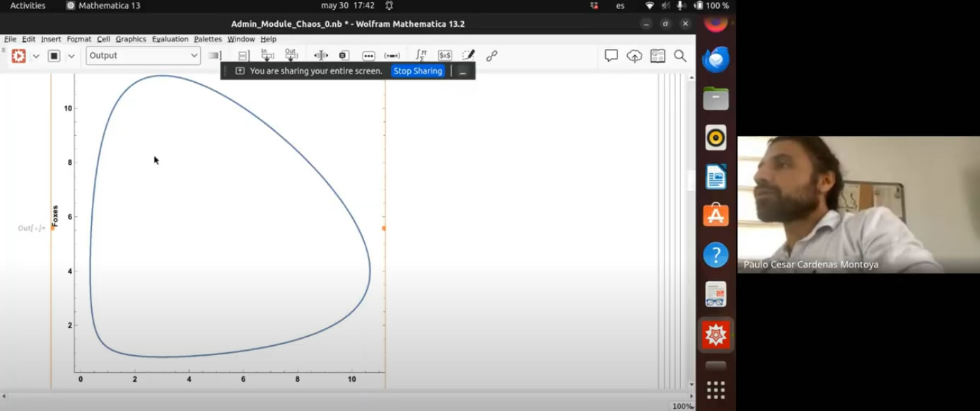Open the Output cell style combo box
This screenshot has height=411, width=980.
point(144,56)
